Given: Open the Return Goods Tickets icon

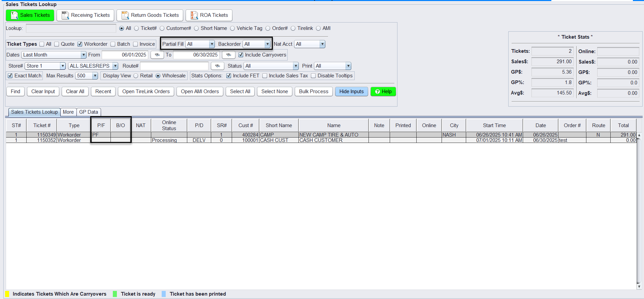Looking at the screenshot, I should 125,15.
